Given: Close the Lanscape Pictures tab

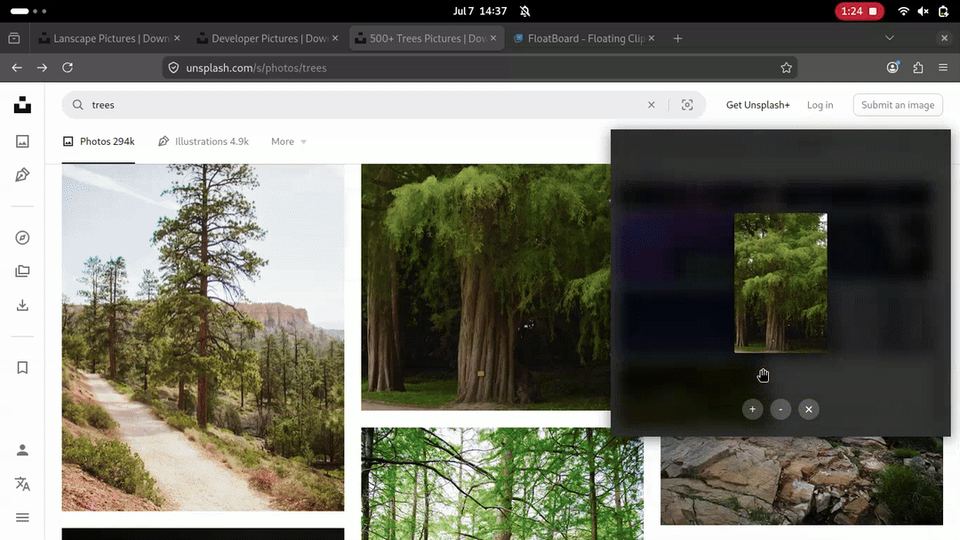Looking at the screenshot, I should (177, 38).
